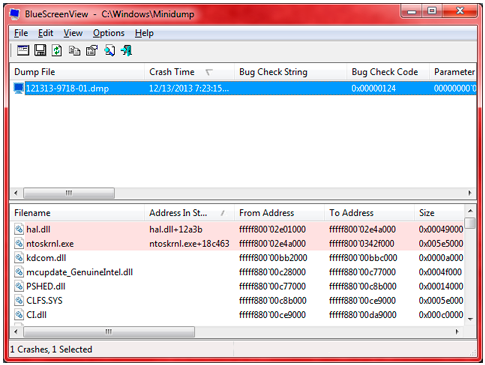Click the mcupdate_GenuineIntel.dll file icon
This screenshot has height=365, width=485.
coord(19,272)
